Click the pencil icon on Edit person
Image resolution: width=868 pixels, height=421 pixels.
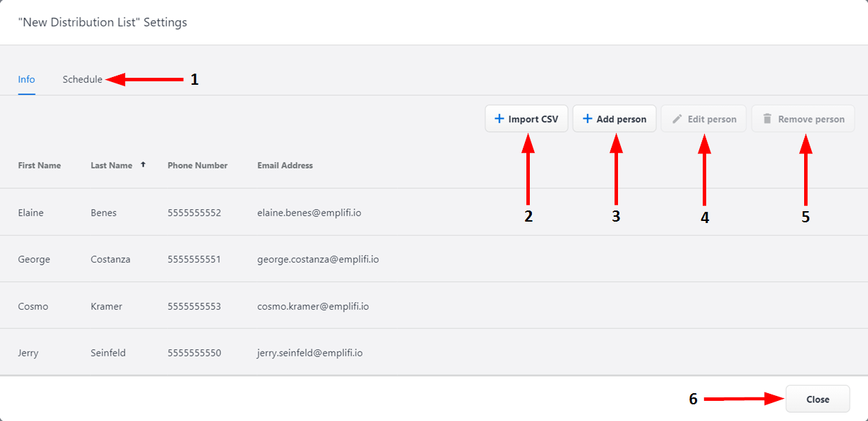677,119
